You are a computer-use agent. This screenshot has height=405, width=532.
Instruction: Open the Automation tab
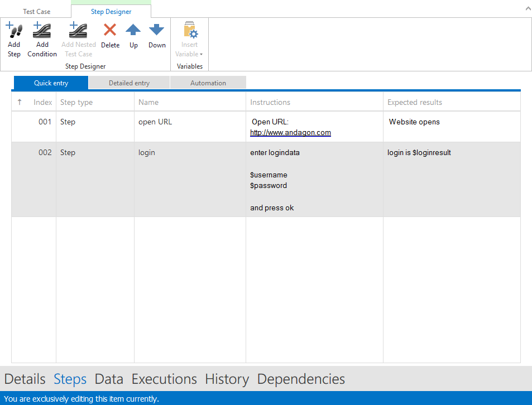(x=208, y=83)
